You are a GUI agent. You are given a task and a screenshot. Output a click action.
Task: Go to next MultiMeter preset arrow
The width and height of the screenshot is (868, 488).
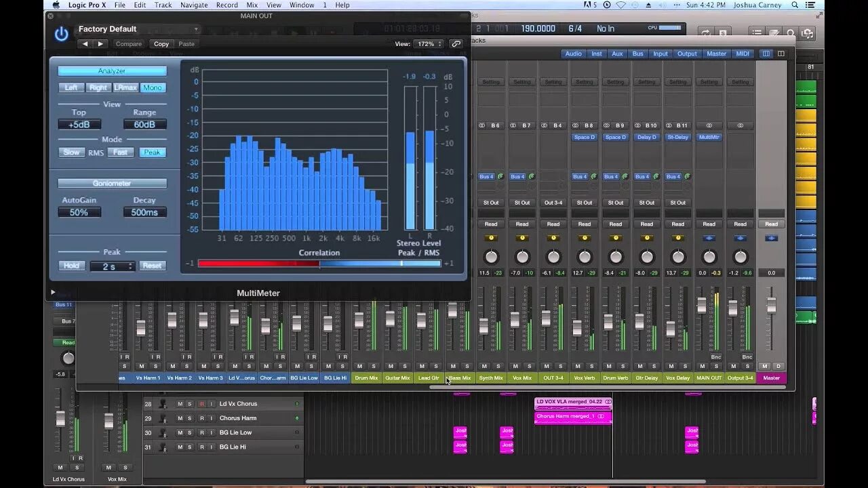(100, 44)
